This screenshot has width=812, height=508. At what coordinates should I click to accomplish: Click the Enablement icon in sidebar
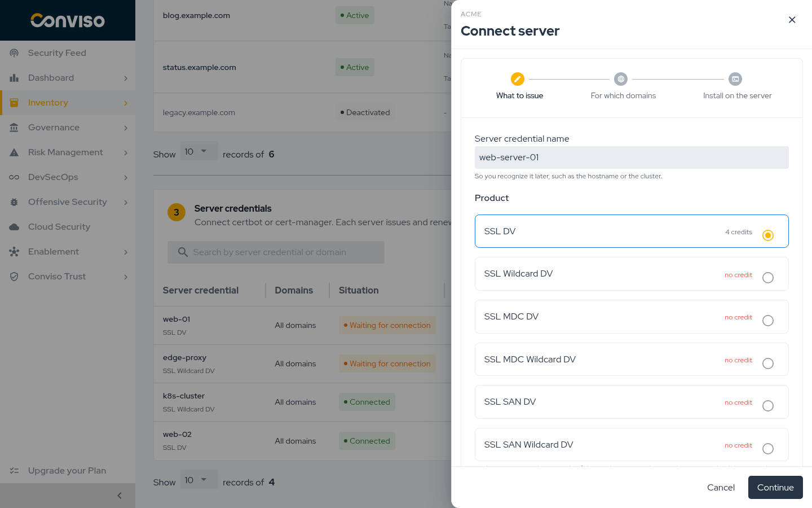[14, 252]
